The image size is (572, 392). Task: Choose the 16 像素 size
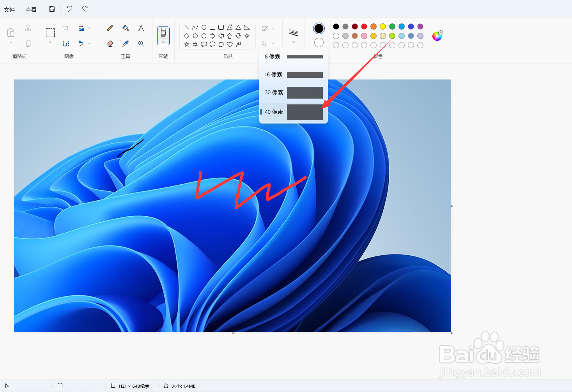click(294, 74)
